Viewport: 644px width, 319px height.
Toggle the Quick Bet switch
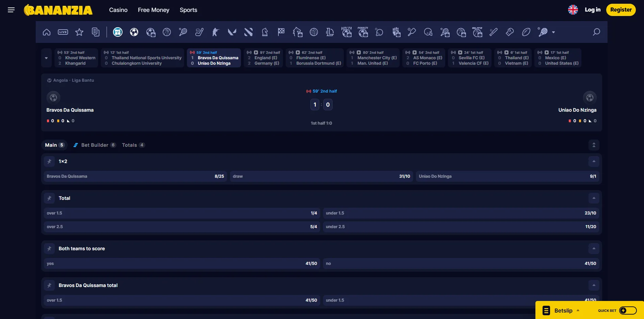click(628, 310)
